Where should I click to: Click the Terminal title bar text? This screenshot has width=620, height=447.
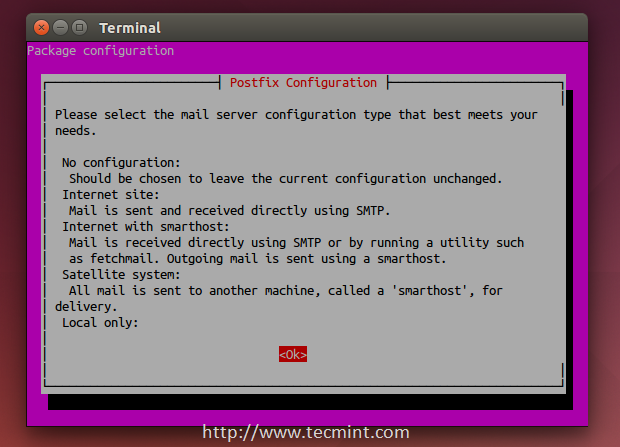tap(130, 28)
